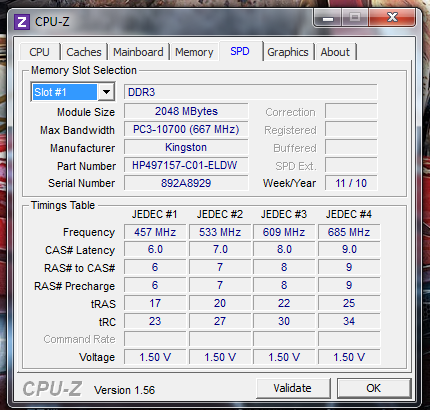Show the About tab

(335, 52)
